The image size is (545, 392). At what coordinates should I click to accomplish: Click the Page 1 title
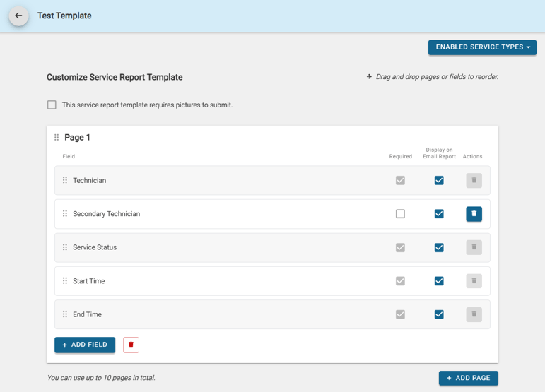pos(78,138)
